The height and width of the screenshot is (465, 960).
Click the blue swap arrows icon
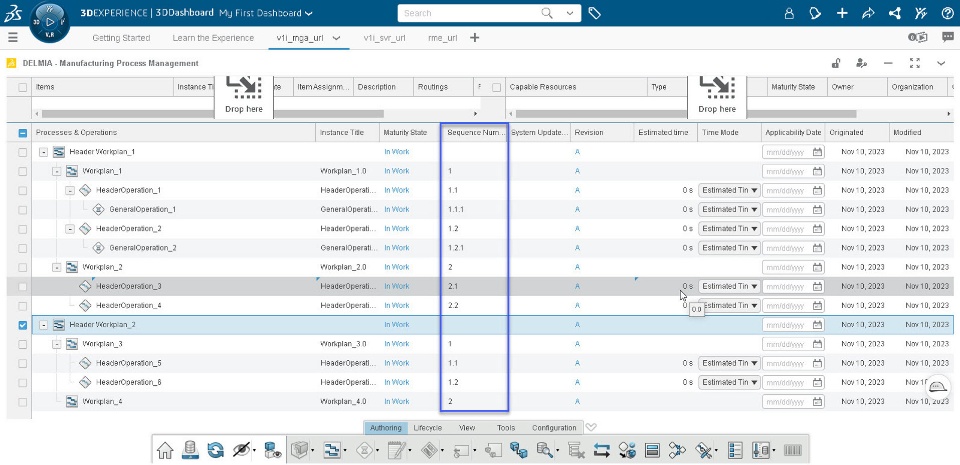point(602,451)
